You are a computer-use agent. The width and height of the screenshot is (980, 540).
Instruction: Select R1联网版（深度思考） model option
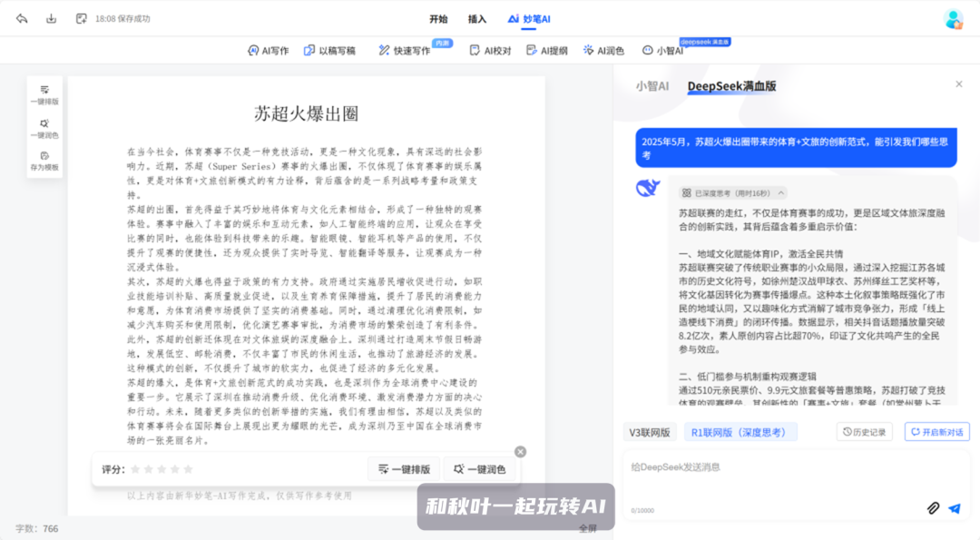(740, 433)
